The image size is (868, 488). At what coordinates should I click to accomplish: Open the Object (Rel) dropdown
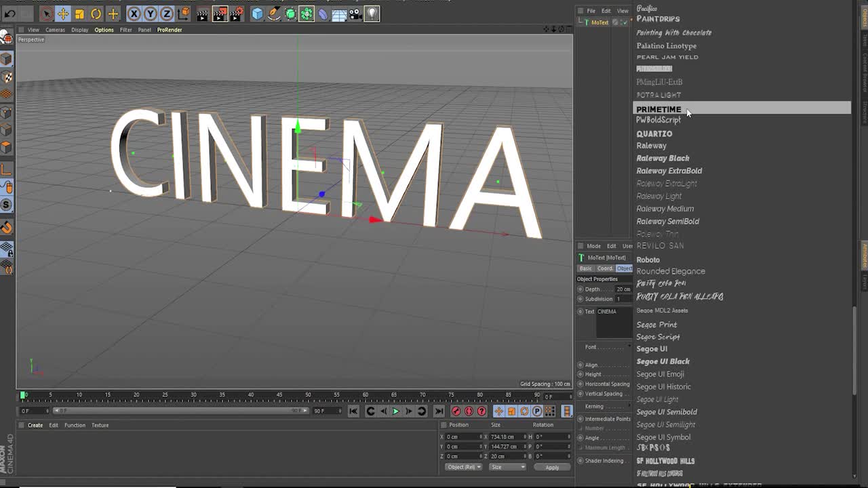click(464, 467)
